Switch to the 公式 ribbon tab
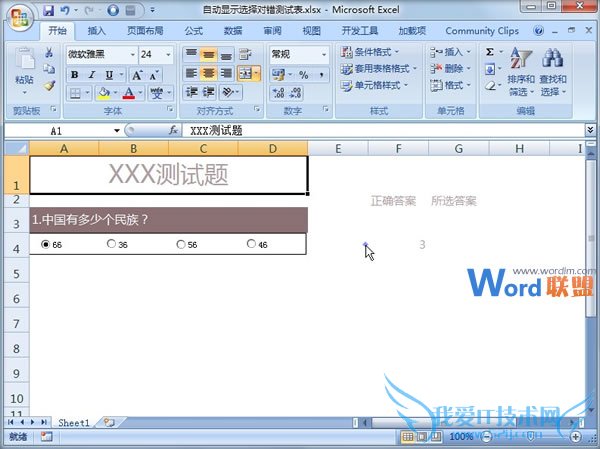This screenshot has height=449, width=600. pyautogui.click(x=194, y=31)
